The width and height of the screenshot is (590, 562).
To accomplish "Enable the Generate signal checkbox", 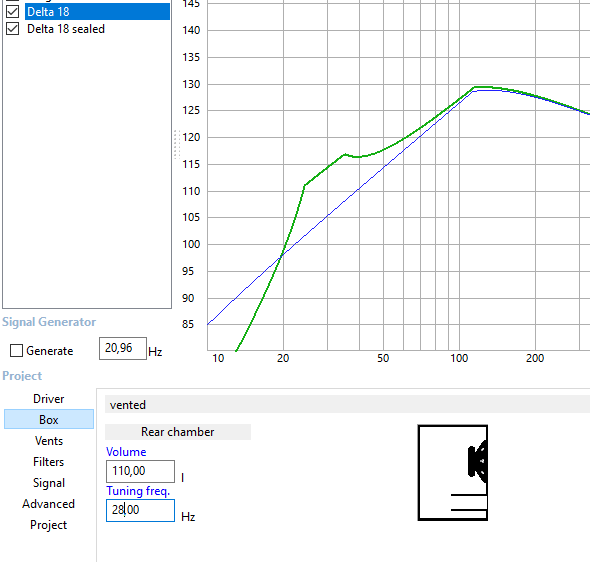I will [16, 351].
